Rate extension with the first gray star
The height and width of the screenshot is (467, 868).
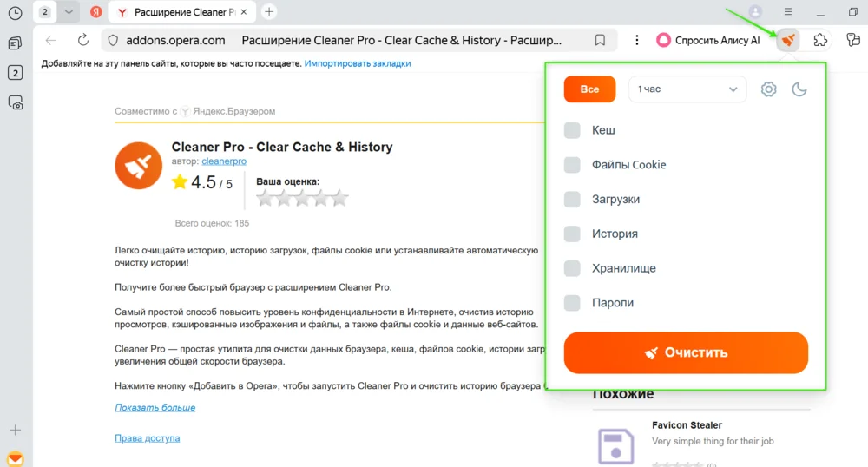pos(265,198)
